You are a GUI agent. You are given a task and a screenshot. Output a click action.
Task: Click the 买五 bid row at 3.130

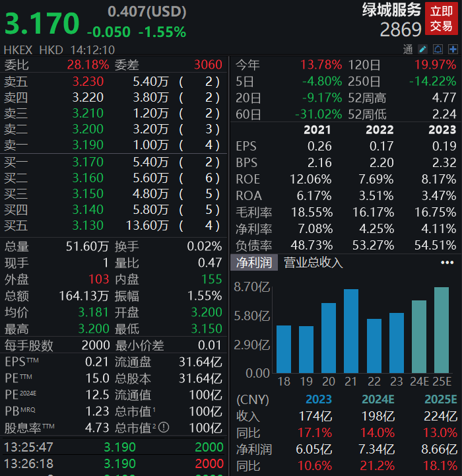tap(88, 225)
